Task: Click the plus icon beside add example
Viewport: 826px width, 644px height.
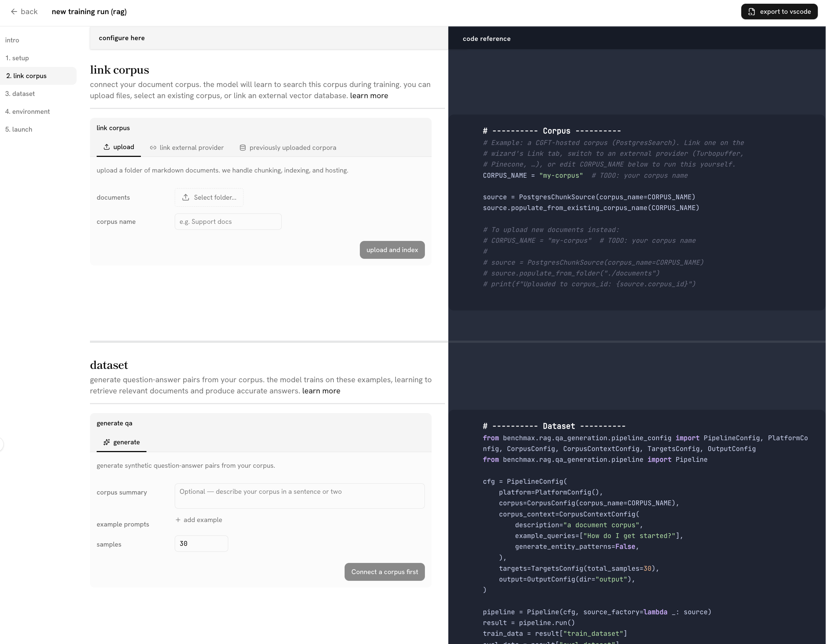Action: (x=178, y=520)
